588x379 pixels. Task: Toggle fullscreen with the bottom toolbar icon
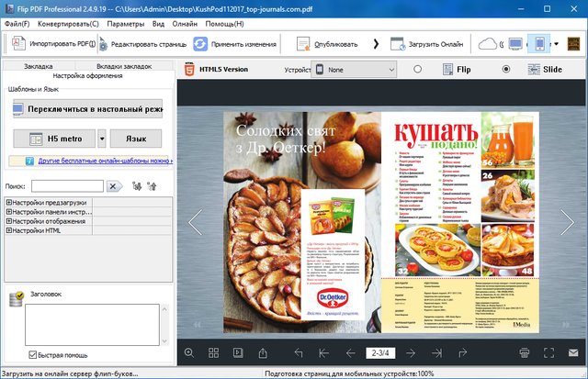coord(549,352)
